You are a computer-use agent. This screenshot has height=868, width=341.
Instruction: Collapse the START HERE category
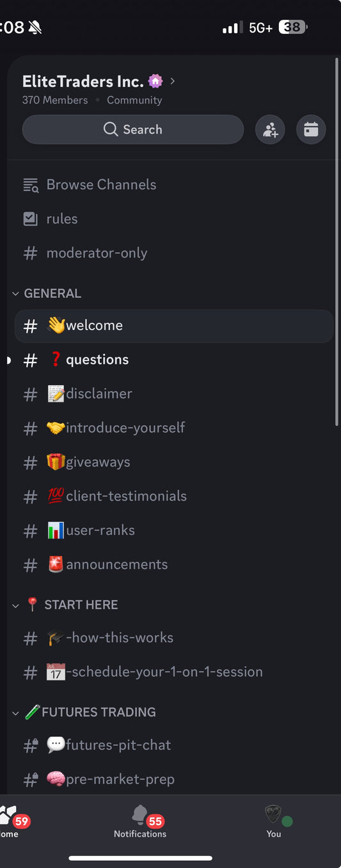click(x=65, y=605)
